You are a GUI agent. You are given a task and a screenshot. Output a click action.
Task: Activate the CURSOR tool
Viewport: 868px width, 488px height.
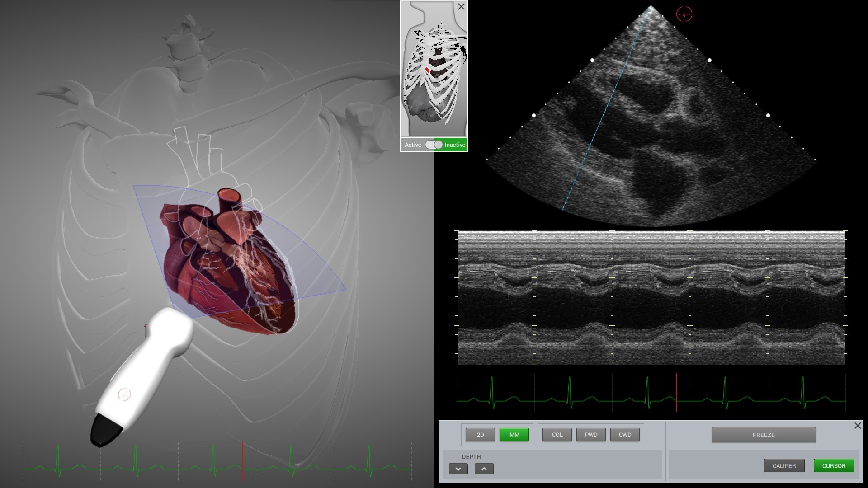[x=834, y=465]
